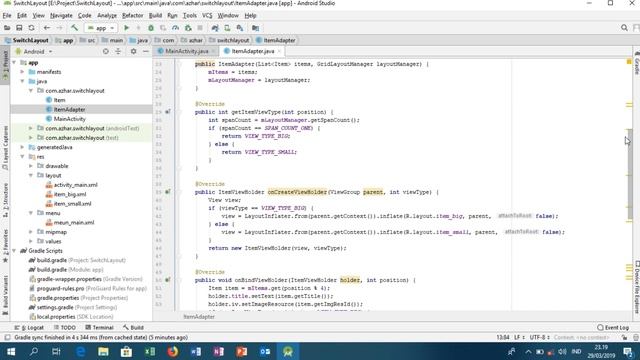This screenshot has width=640, height=360.
Task: Open the Logcat tool window
Action: click(29, 327)
